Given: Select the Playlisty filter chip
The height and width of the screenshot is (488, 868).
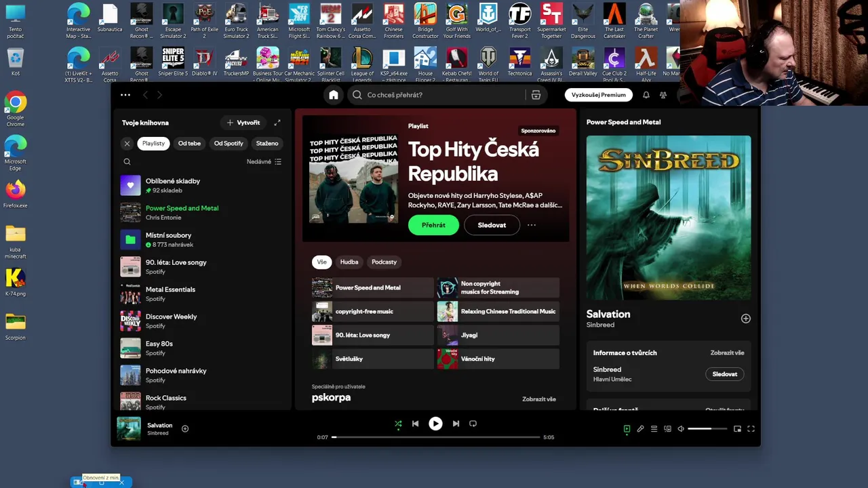Looking at the screenshot, I should [153, 144].
